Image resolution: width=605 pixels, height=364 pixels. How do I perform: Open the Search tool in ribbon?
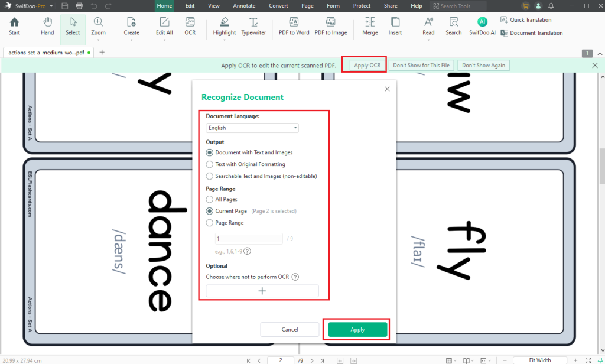453,26
